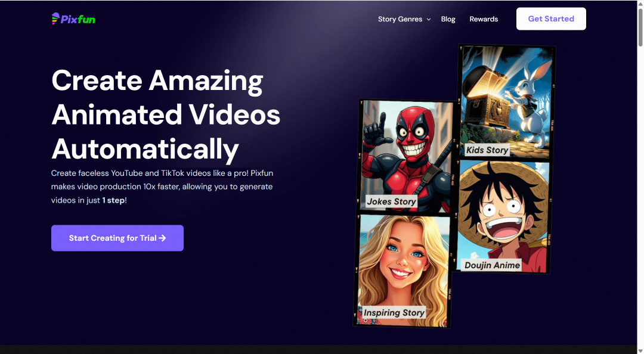Open the Jokes Story thumbnail
This screenshot has width=644, height=354.
click(x=406, y=157)
